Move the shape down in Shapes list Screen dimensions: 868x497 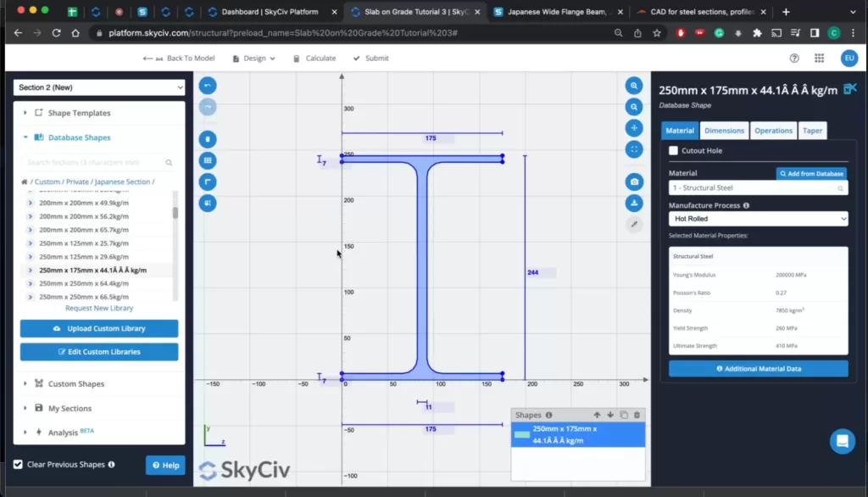click(x=610, y=415)
